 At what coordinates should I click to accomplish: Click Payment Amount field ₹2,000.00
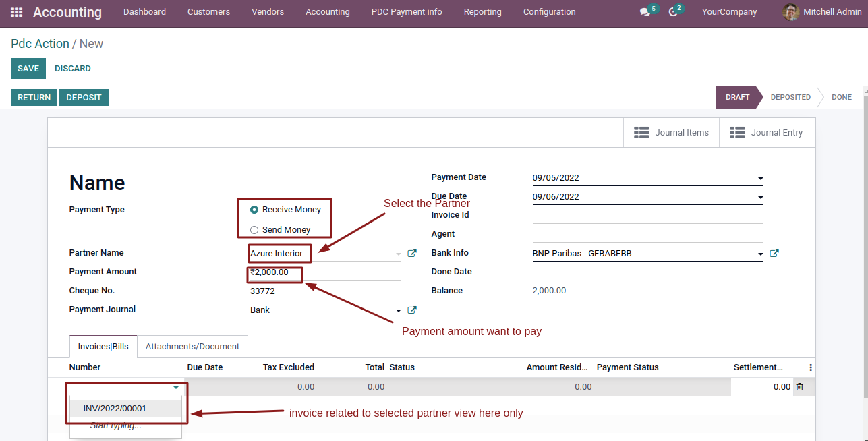pyautogui.click(x=325, y=272)
